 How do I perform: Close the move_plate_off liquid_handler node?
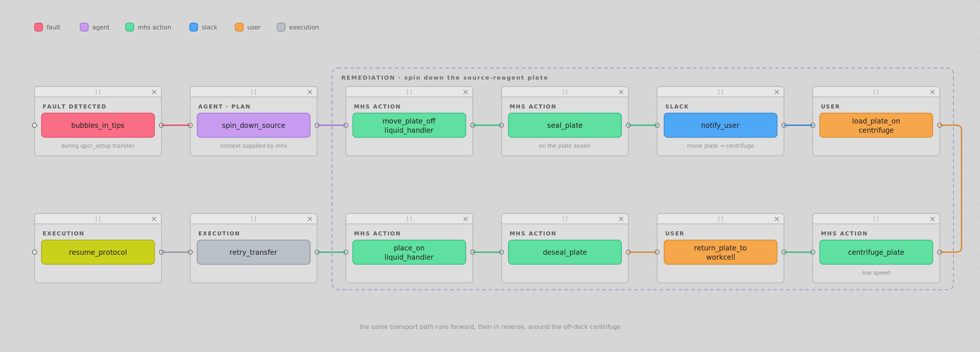[465, 92]
